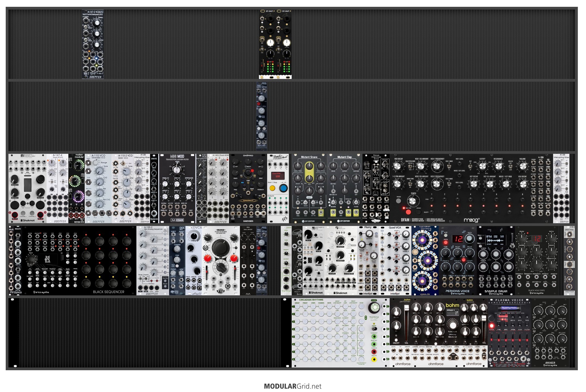Click the yellow Start/Stop button on Pamela's Workout
This screenshot has width=586, height=392.
click(272, 188)
